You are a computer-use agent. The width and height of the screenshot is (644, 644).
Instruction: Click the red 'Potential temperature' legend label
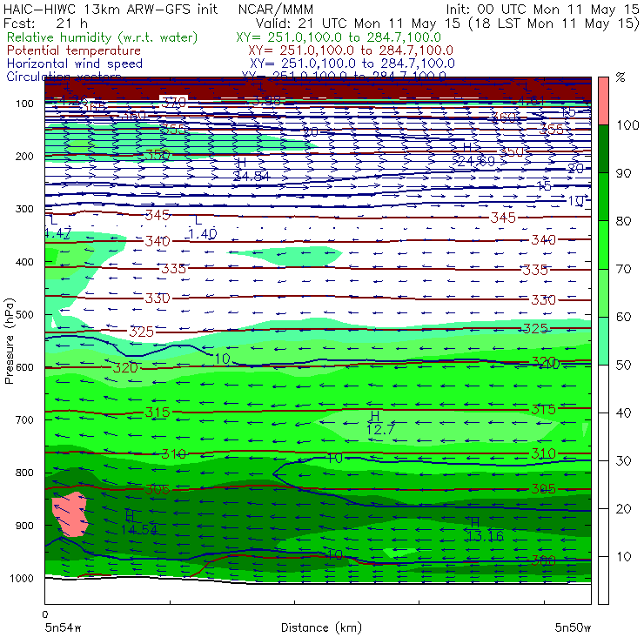click(74, 50)
